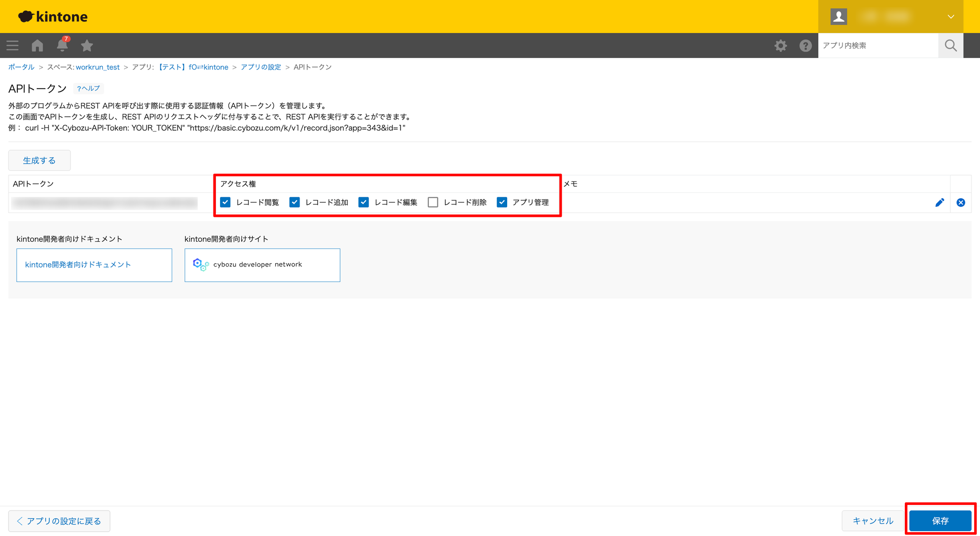Click the favorites star icon
This screenshot has height=536, width=980.
pos(87,45)
